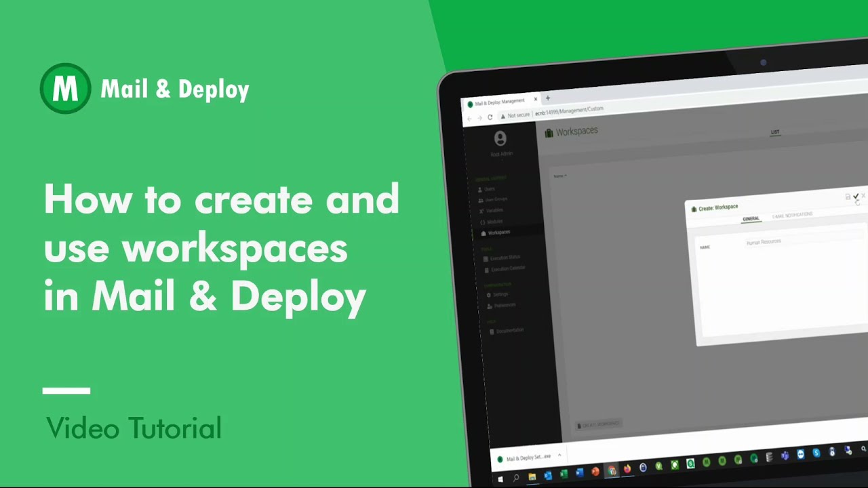Click the NAME field containing Human Resources

click(804, 240)
